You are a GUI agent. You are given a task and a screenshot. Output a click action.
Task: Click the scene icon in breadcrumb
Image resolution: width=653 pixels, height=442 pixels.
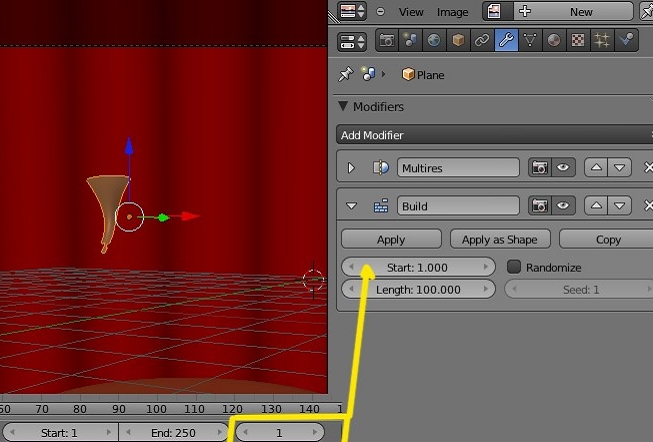369,74
